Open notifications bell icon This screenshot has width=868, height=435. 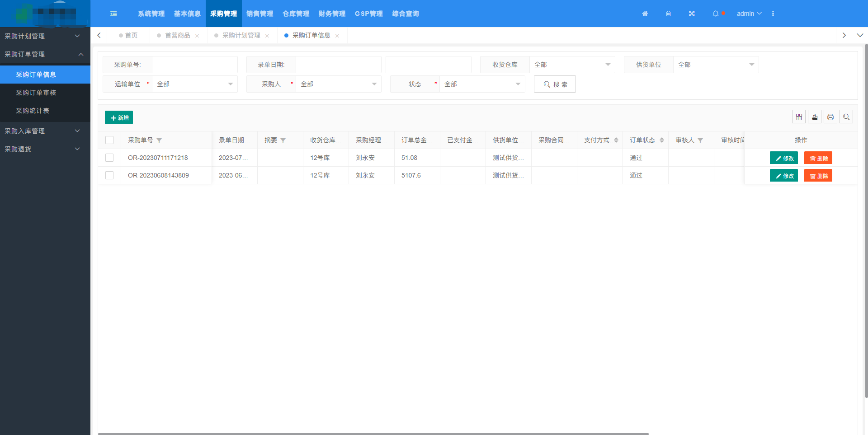716,14
